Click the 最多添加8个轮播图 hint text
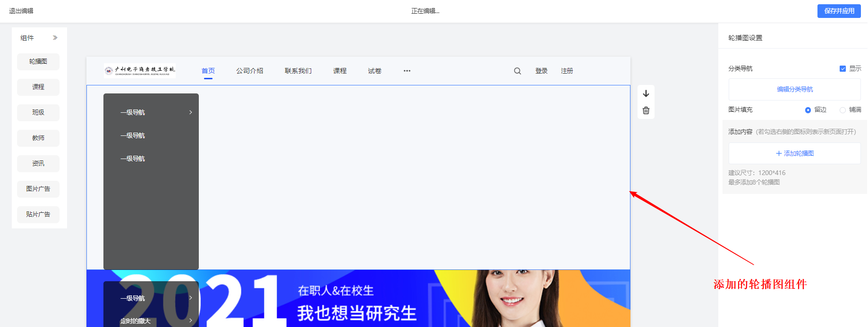The height and width of the screenshot is (327, 868). coord(754,182)
